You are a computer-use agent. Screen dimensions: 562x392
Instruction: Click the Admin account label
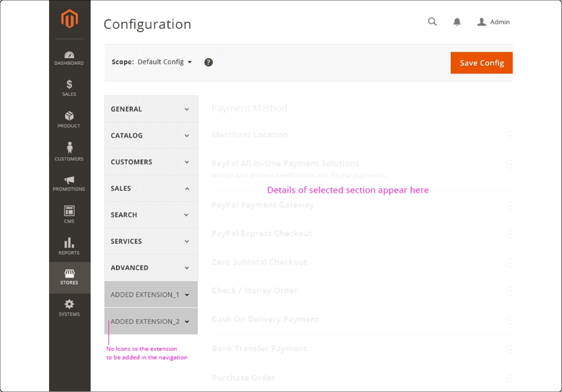[x=500, y=22]
